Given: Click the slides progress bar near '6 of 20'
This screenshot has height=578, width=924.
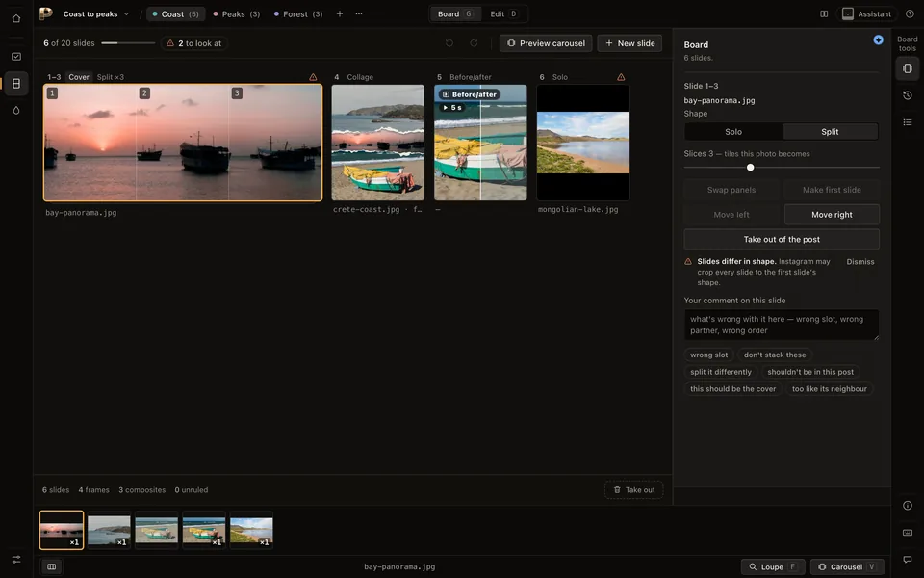Looking at the screenshot, I should click(x=128, y=43).
